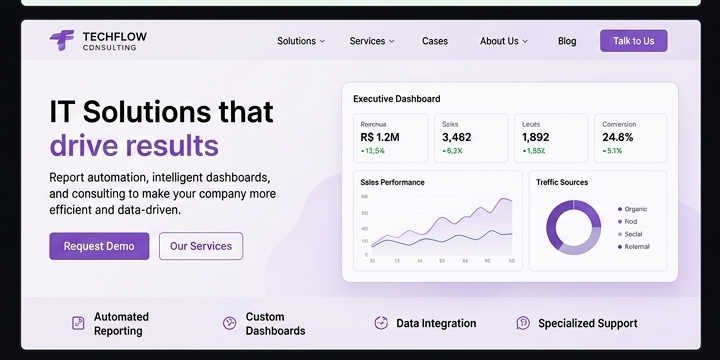Expand the About Us dropdown menu
The image size is (720, 360).
click(x=504, y=41)
